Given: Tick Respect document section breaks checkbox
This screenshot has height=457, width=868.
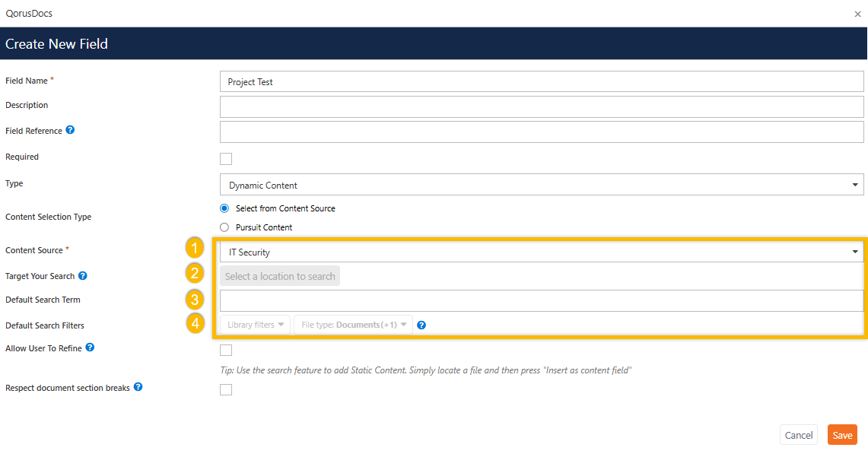Looking at the screenshot, I should tap(226, 390).
